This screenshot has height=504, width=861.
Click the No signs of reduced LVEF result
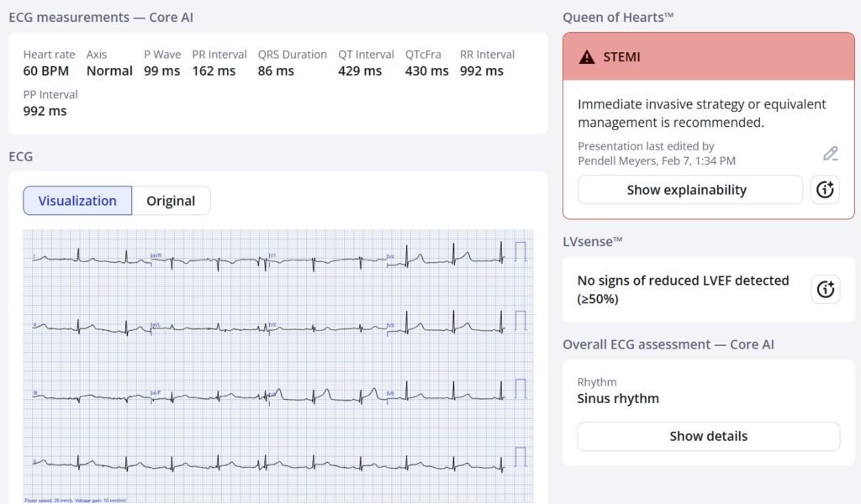[683, 289]
